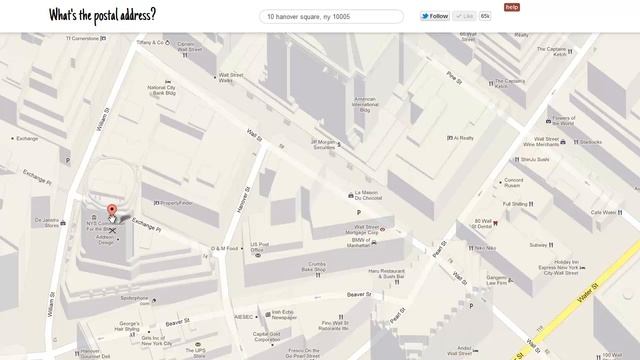Click the Spiderphone.com icon
The height and width of the screenshot is (360, 640).
click(154, 300)
